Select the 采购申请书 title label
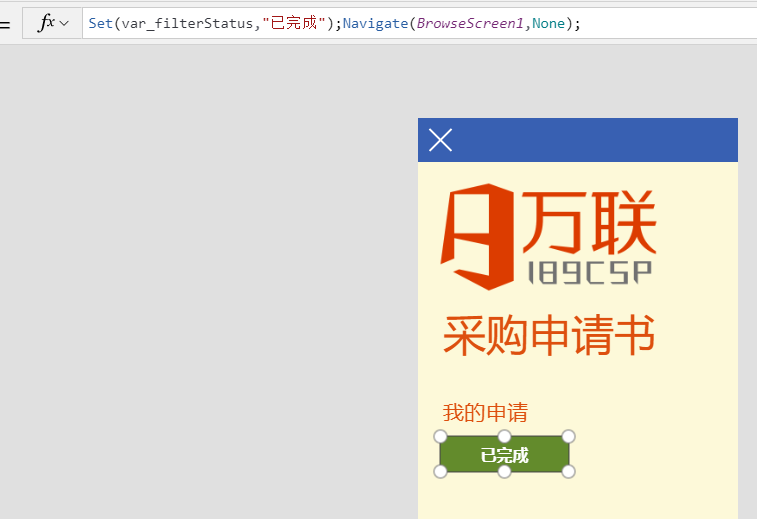 548,335
